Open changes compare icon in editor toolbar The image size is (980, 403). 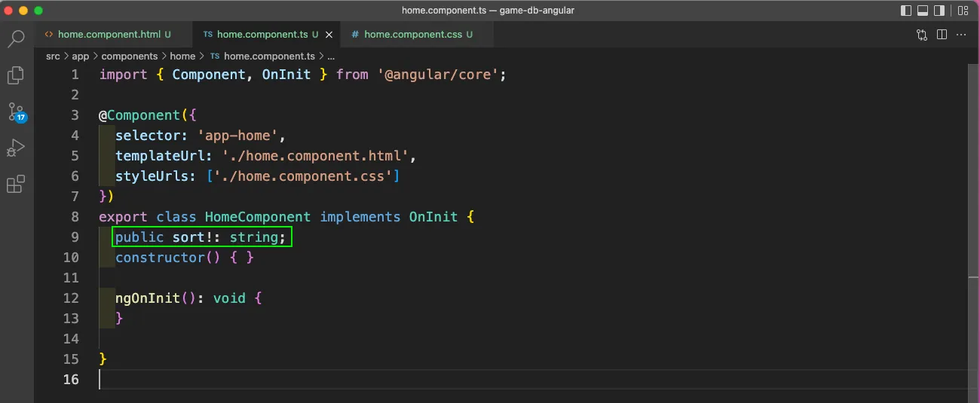pos(922,35)
